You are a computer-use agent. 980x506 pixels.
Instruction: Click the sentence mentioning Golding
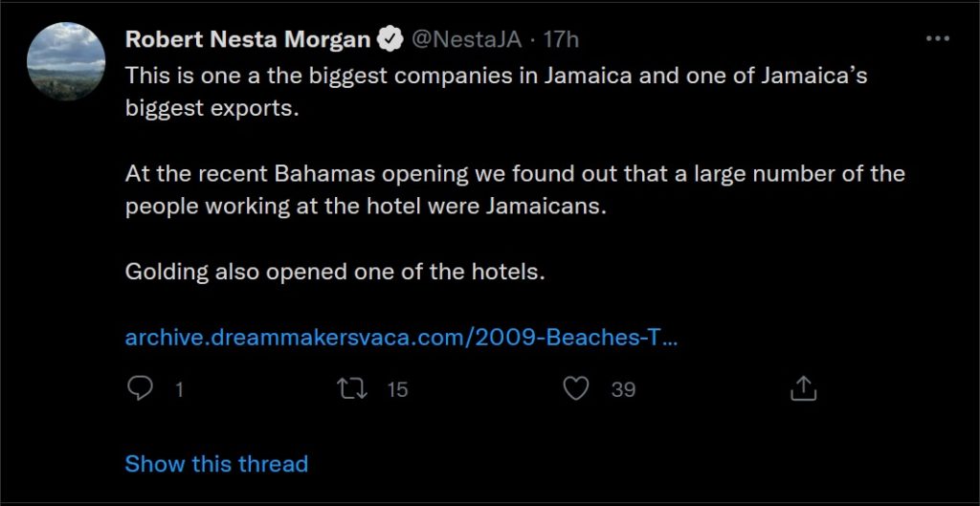pyautogui.click(x=335, y=272)
